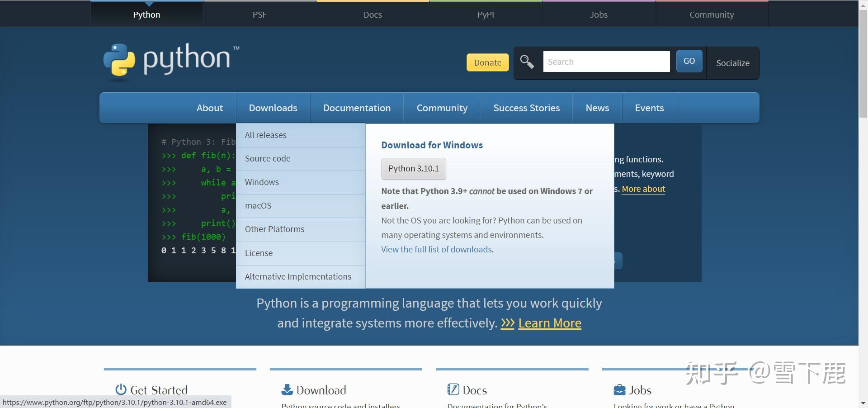The image size is (868, 408).
Task: Select News in the navigation bar
Action: tap(597, 108)
